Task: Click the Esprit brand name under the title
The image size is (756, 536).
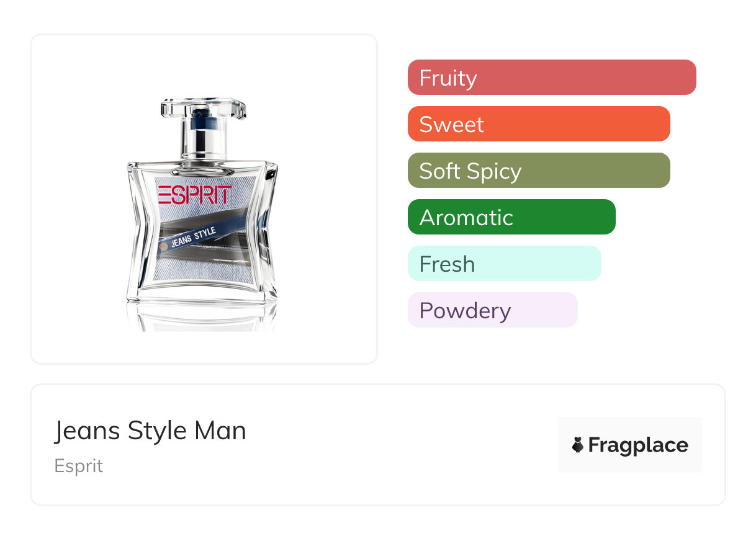Action: pos(79,466)
